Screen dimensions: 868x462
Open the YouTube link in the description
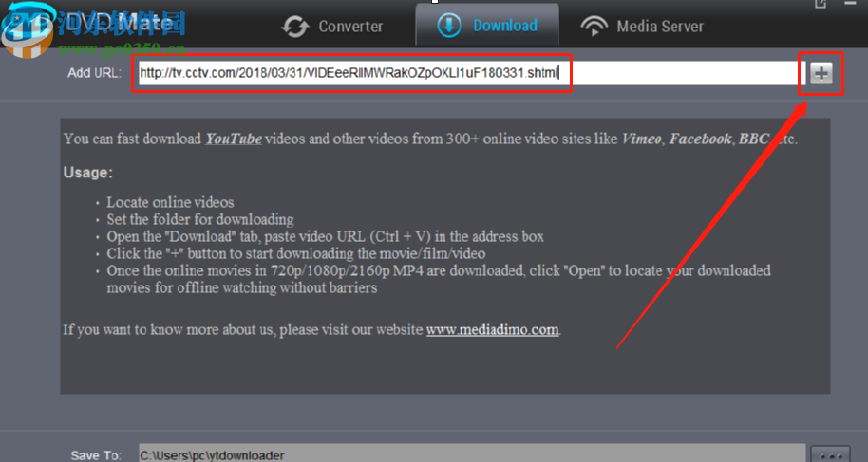[234, 139]
